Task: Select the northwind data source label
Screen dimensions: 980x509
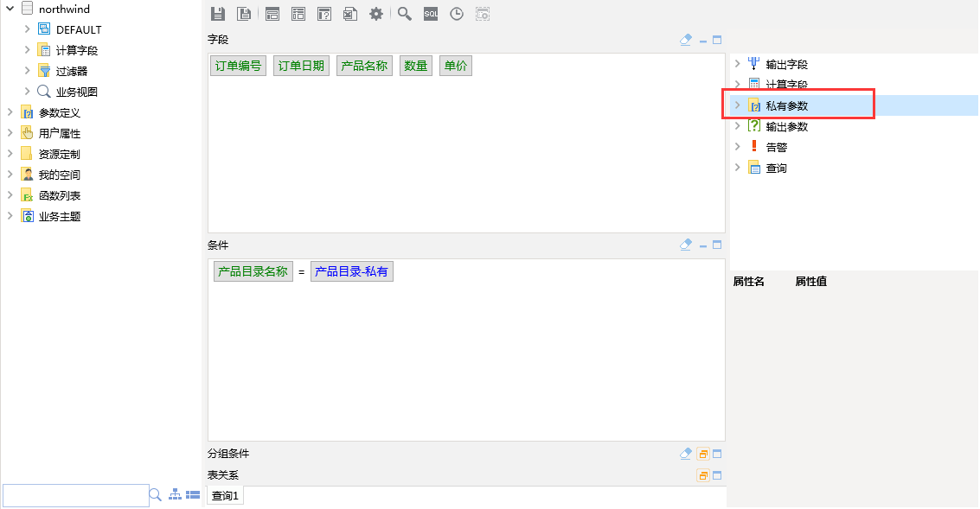Action: [64, 9]
